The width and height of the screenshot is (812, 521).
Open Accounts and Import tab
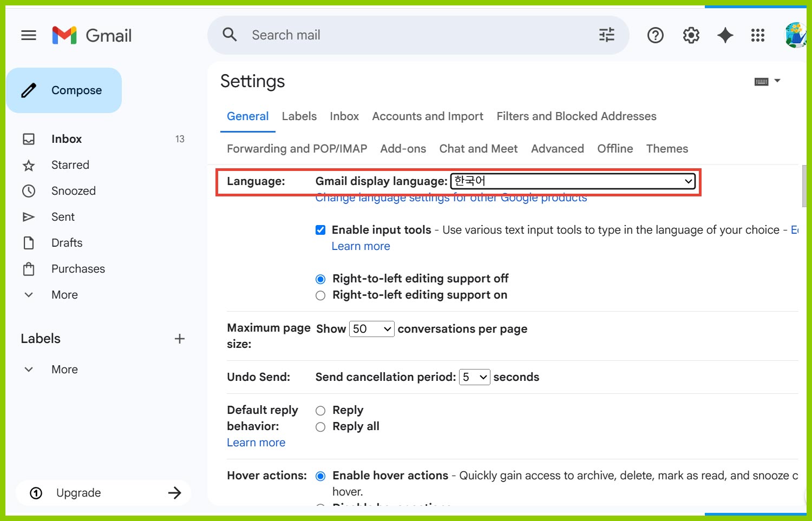click(x=428, y=116)
